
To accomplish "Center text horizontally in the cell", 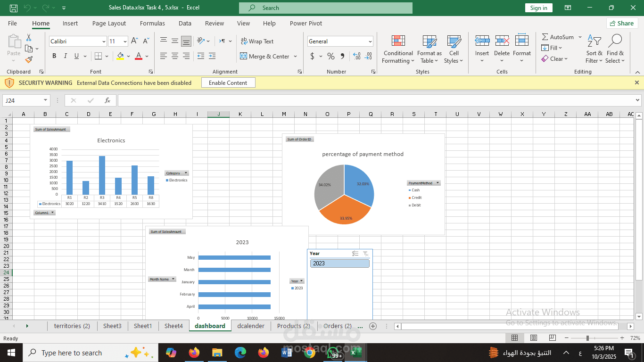I will [175, 56].
